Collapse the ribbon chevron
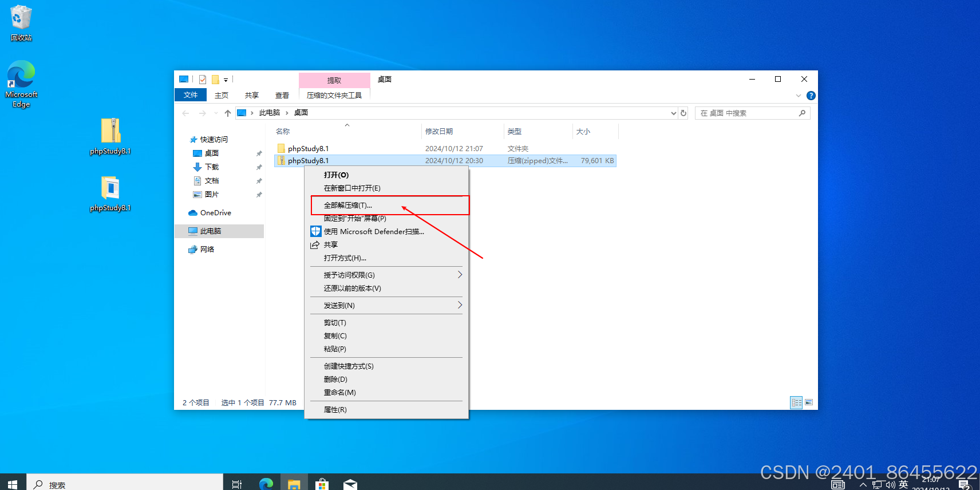This screenshot has width=980, height=490. point(799,96)
